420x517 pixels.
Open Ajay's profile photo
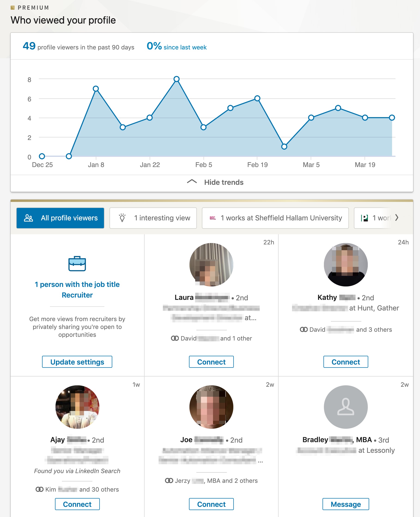[x=77, y=407]
